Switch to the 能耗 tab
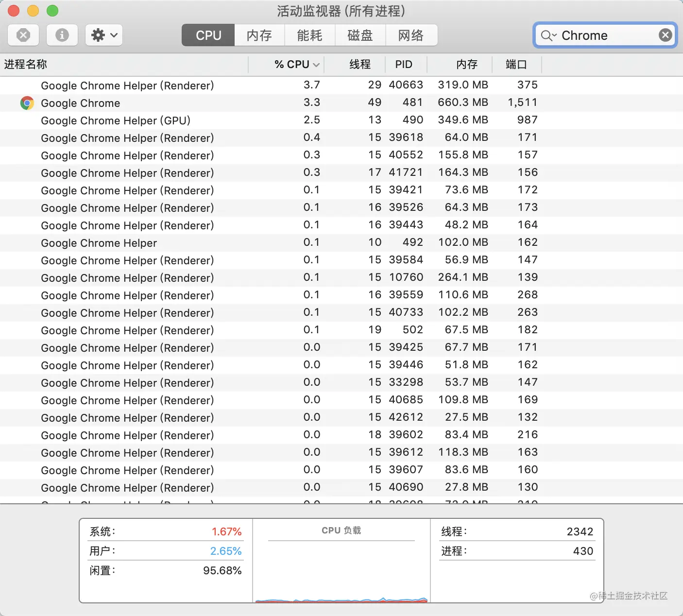Screen dimensions: 683x616 (x=310, y=35)
